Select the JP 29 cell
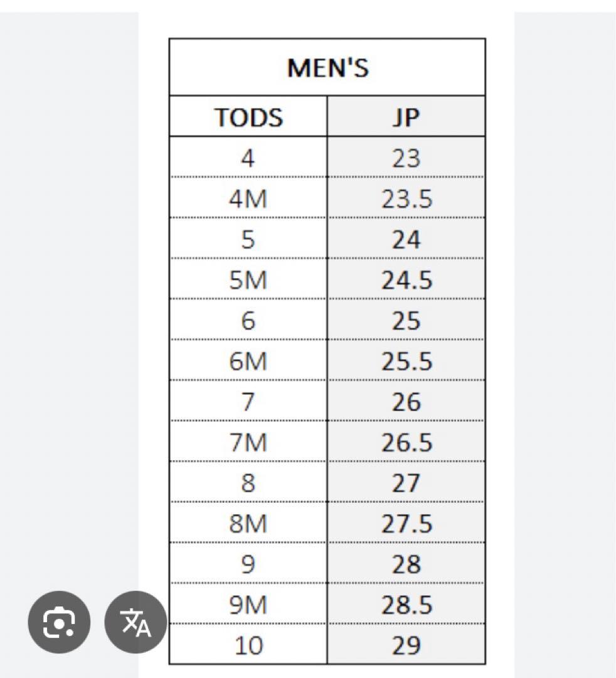The image size is (616, 678). tap(406, 645)
